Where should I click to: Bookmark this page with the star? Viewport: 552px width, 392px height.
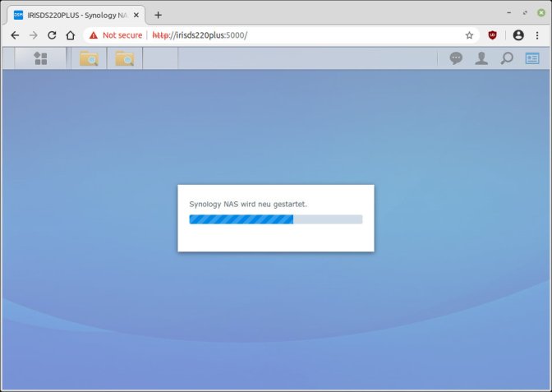coord(469,35)
